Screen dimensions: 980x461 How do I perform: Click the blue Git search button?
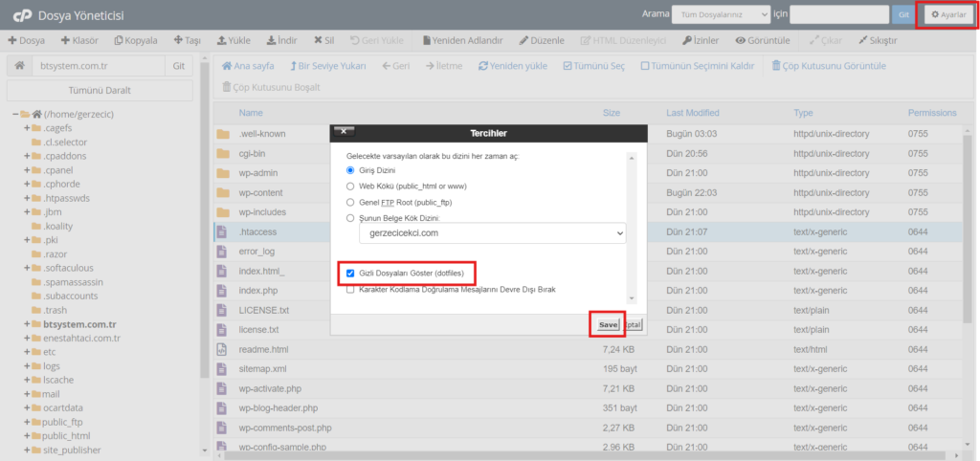(903, 14)
